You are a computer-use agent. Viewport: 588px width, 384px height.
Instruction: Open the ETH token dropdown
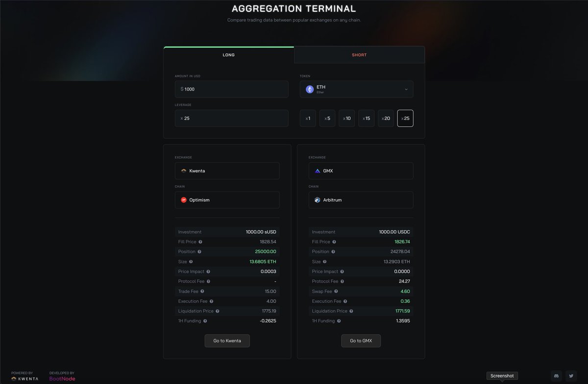coord(356,89)
